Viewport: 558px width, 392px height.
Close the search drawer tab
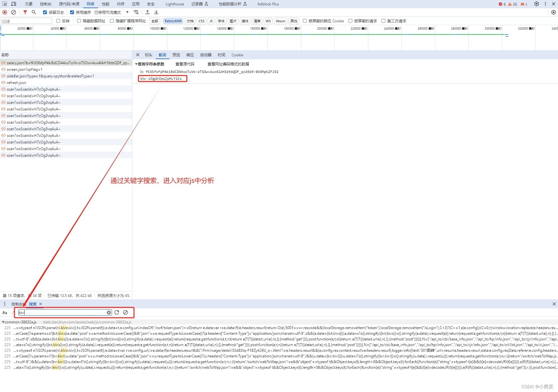tap(41, 304)
